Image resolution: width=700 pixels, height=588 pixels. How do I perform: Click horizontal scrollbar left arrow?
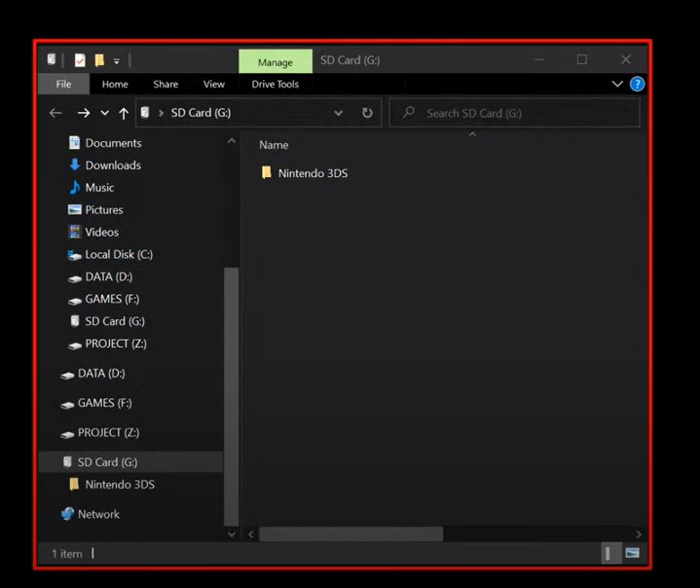click(251, 534)
